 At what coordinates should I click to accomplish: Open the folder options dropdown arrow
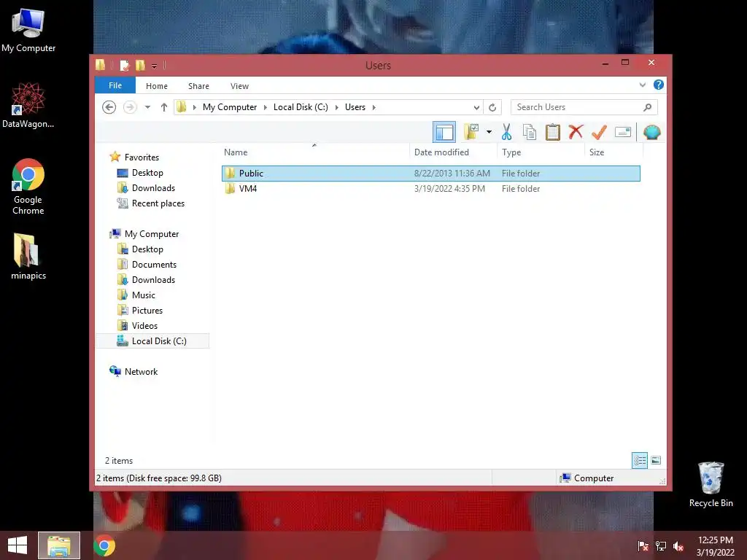(x=489, y=132)
